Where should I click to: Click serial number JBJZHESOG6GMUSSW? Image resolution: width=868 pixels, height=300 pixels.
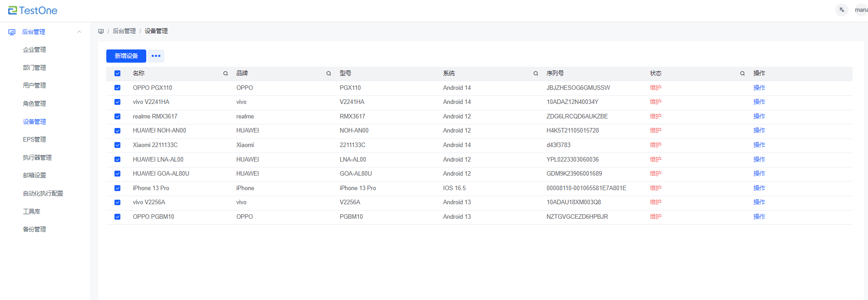pos(578,88)
